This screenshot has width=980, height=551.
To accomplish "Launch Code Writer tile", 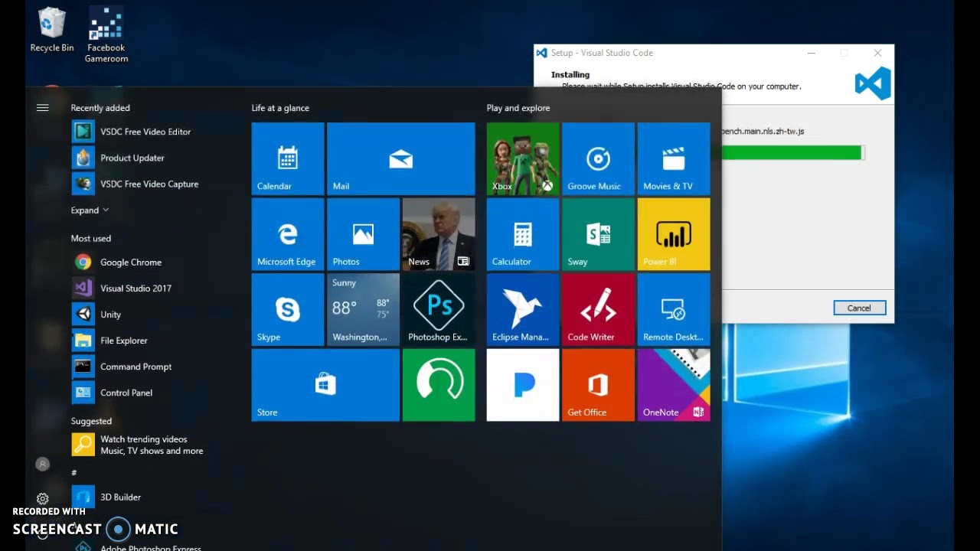I will tap(598, 309).
